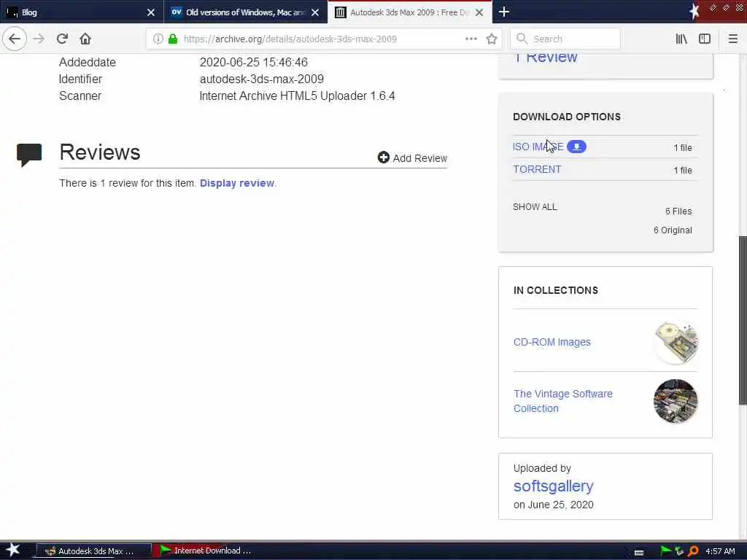Click the 4:57 AM clock
747x560 pixels.
720,551
